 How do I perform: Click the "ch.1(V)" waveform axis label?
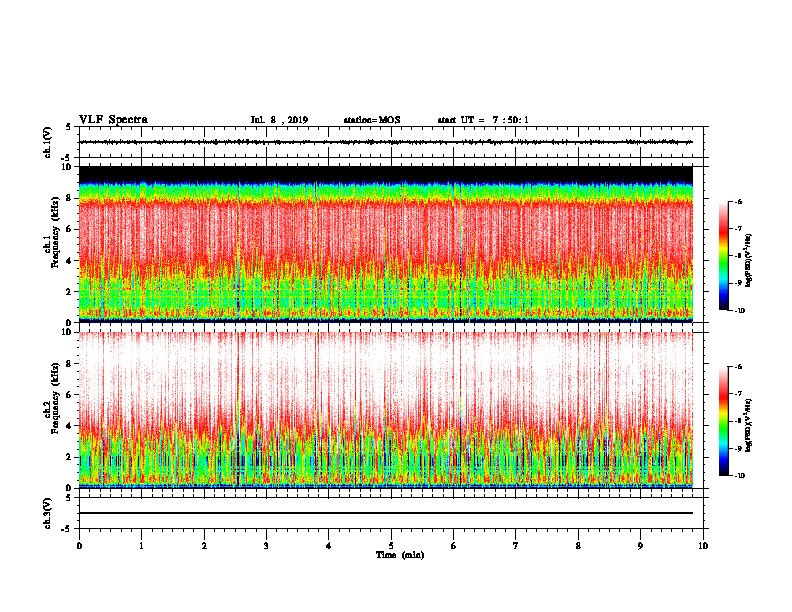coord(48,142)
